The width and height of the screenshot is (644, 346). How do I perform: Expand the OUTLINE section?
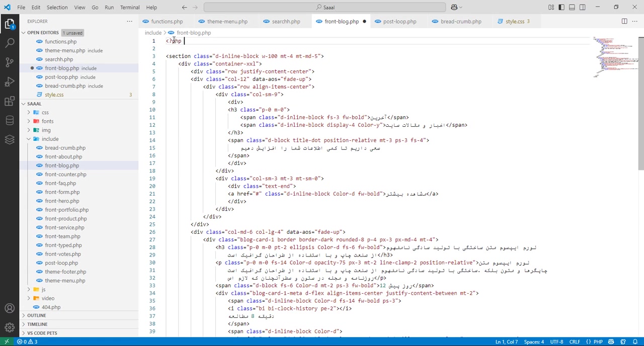point(36,315)
